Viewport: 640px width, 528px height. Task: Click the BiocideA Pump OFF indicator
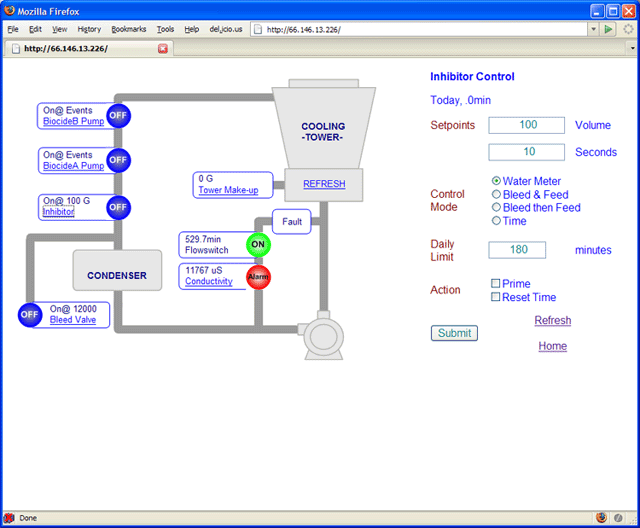coord(118,160)
